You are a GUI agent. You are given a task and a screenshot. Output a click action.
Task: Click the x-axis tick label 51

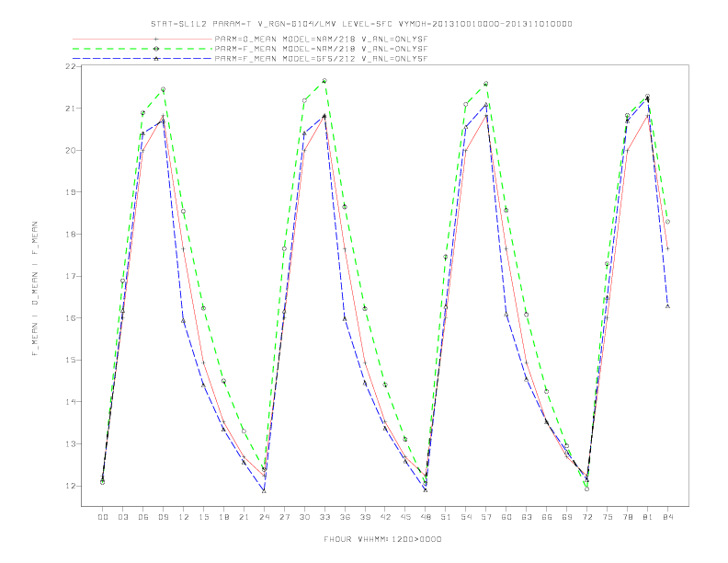(446, 517)
